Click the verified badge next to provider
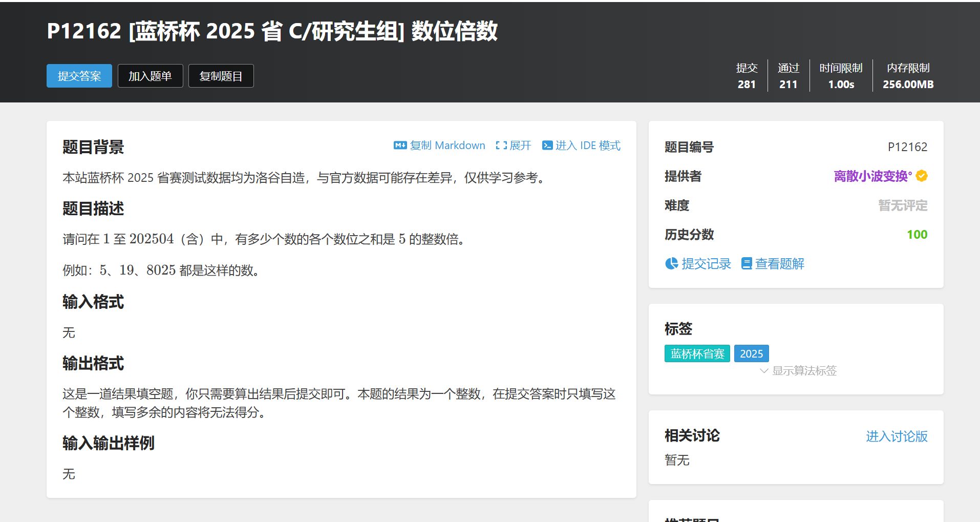 tap(922, 176)
